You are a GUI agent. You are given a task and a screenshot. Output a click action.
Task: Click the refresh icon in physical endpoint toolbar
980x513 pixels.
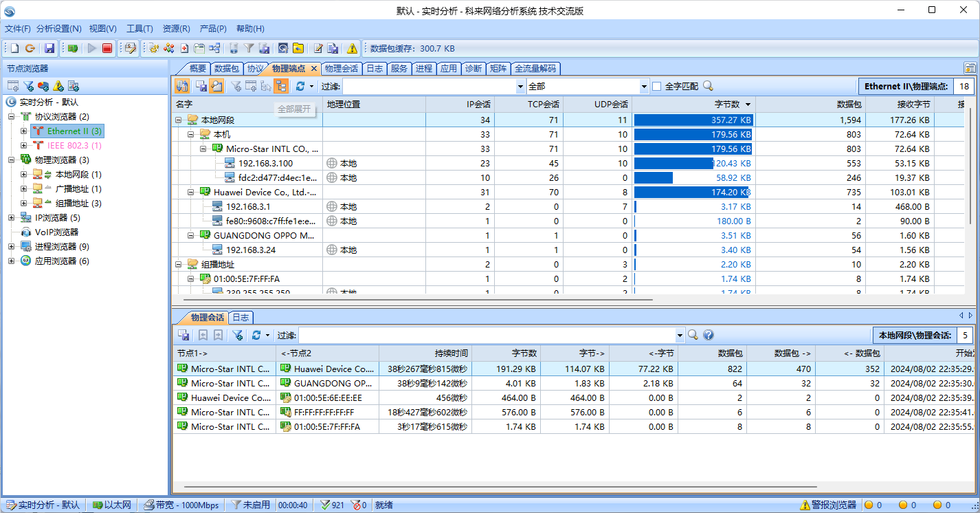click(300, 86)
